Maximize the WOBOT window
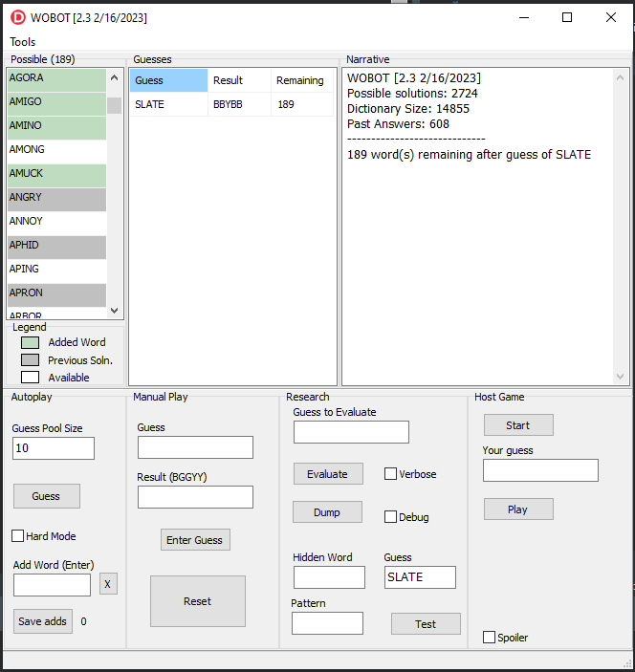635x672 pixels. tap(567, 17)
